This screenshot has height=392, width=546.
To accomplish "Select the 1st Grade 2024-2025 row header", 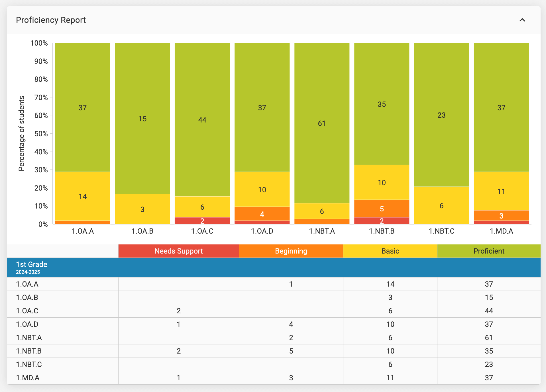I will tap(32, 268).
